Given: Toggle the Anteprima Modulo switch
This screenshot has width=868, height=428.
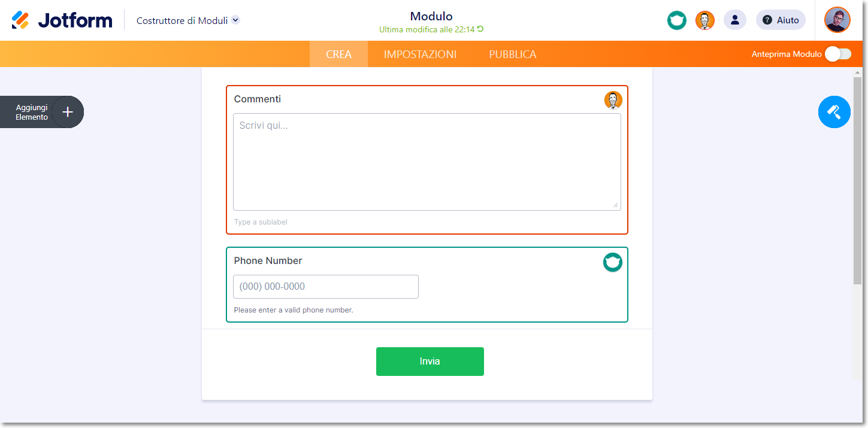Looking at the screenshot, I should coord(837,54).
